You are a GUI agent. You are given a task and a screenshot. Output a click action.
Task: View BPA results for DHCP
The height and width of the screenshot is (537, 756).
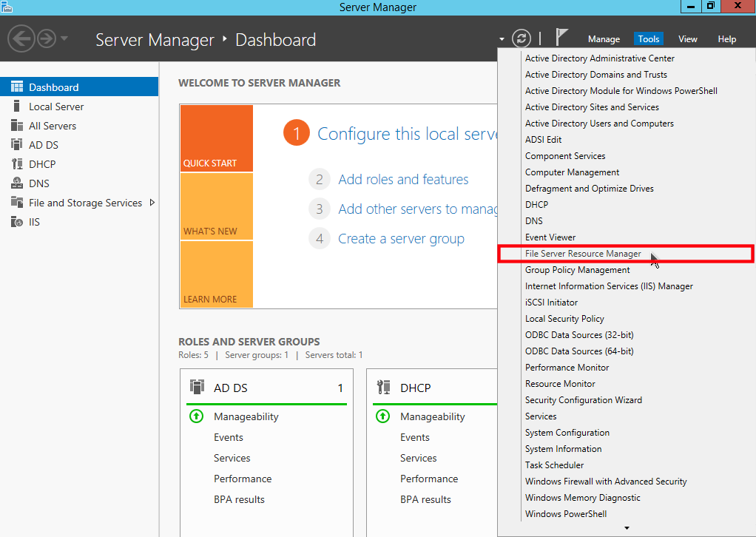point(425,499)
